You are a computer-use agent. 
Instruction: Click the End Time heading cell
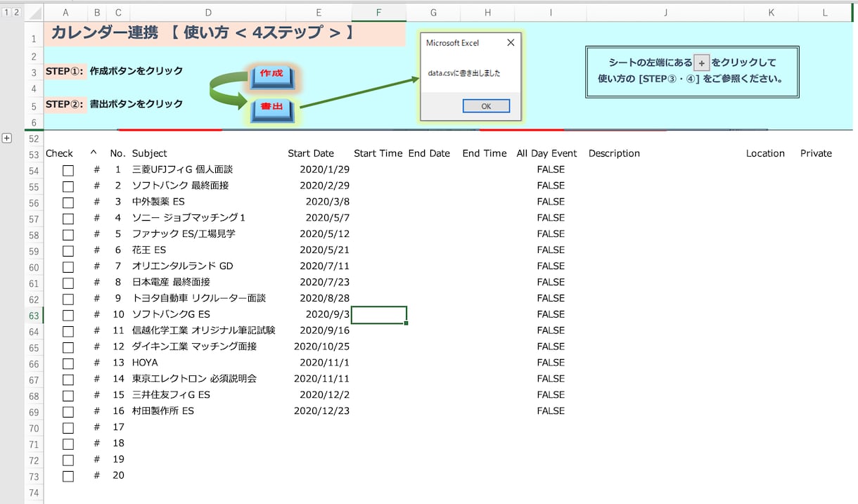click(x=487, y=153)
